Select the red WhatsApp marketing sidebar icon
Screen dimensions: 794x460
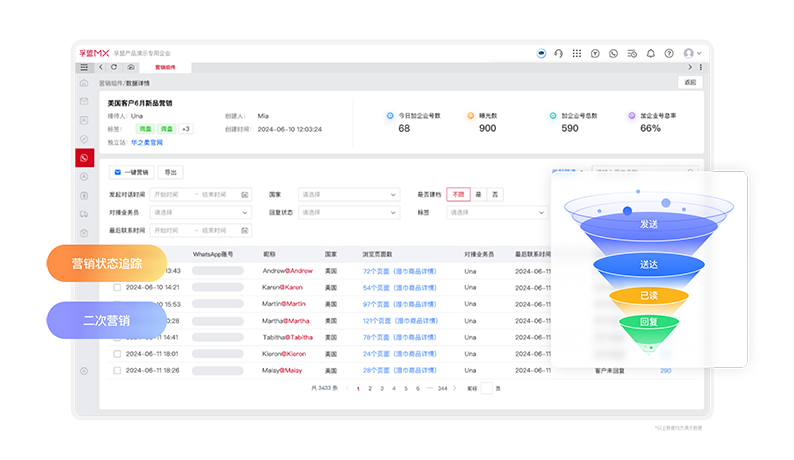click(x=85, y=157)
